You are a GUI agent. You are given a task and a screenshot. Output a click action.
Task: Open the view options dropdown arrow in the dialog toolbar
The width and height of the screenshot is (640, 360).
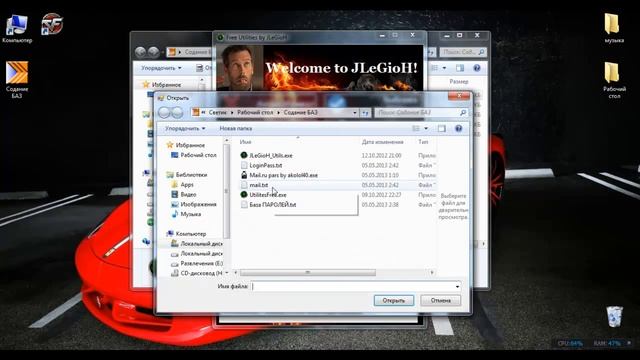[426, 129]
